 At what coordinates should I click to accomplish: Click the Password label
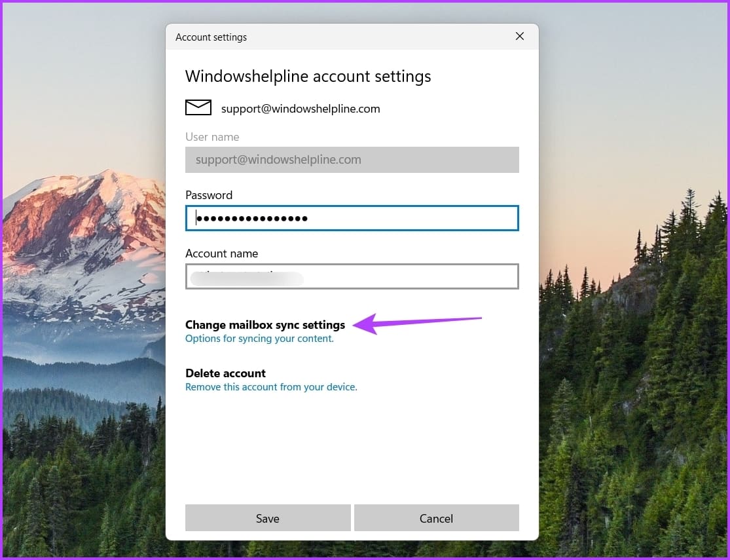pos(209,195)
